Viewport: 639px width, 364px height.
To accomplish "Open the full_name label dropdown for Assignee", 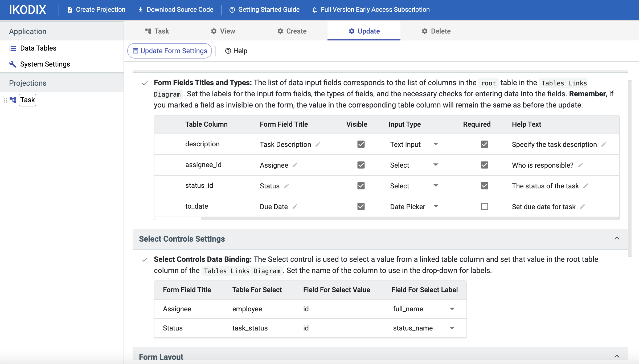I will pyautogui.click(x=452, y=309).
